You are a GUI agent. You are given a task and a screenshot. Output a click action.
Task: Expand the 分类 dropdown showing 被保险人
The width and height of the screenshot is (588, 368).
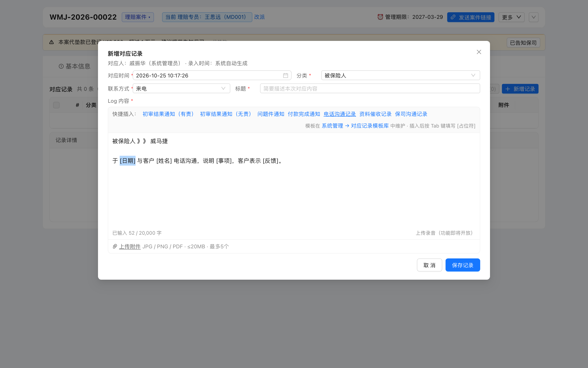(x=400, y=75)
